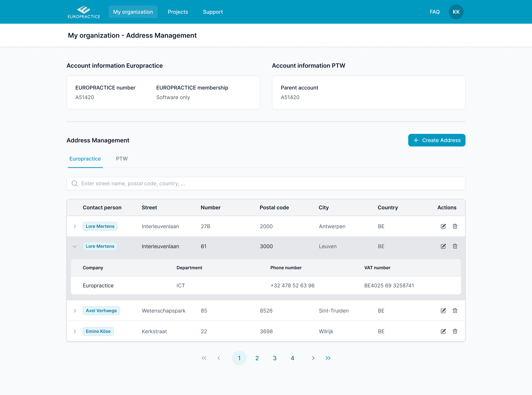Go to the previous page
This screenshot has width=532, height=395.
219,358
